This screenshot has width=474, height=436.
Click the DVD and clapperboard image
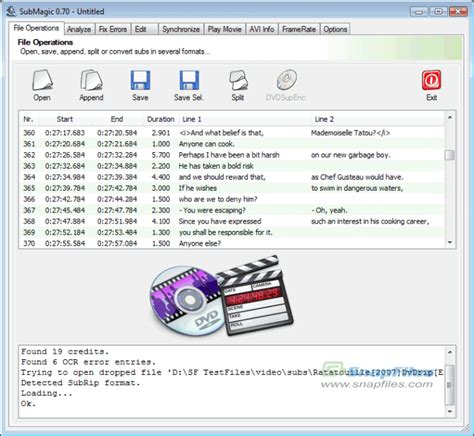tap(221, 296)
